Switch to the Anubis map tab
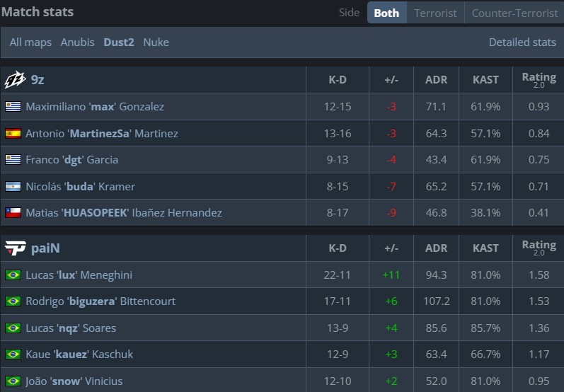The height and width of the screenshot is (392, 564). 77,42
